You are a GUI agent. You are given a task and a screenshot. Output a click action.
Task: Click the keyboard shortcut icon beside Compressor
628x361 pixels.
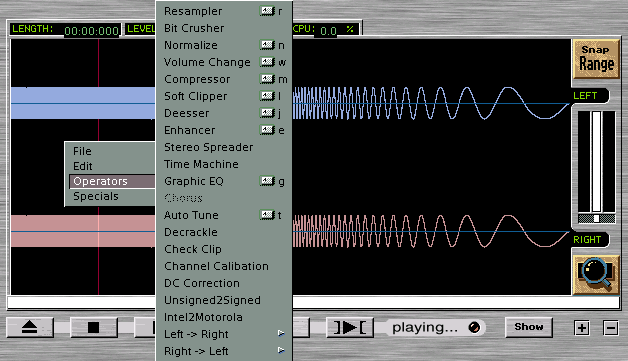pyautogui.click(x=267, y=79)
